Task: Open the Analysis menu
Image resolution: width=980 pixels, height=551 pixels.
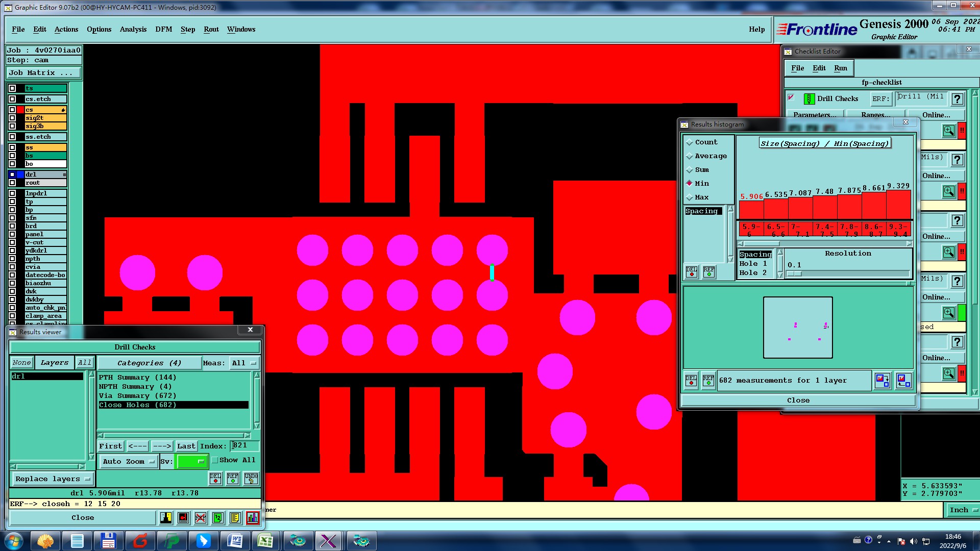Action: 133,29
